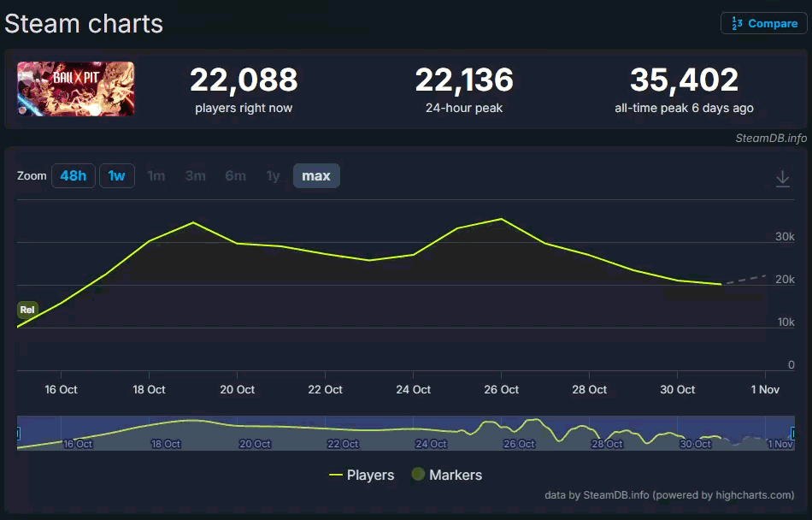
Task: Click the Rel release marker on chart
Action: [x=27, y=310]
